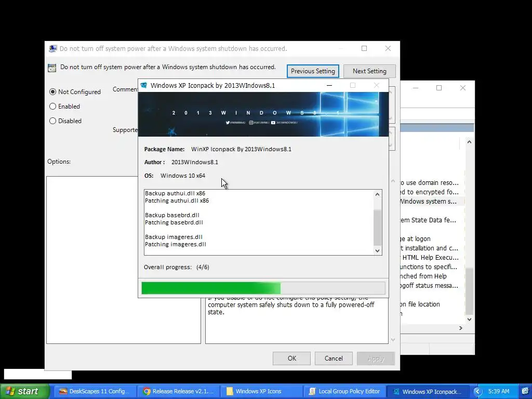Open the Start menu
This screenshot has height=399, width=532.
click(24, 391)
